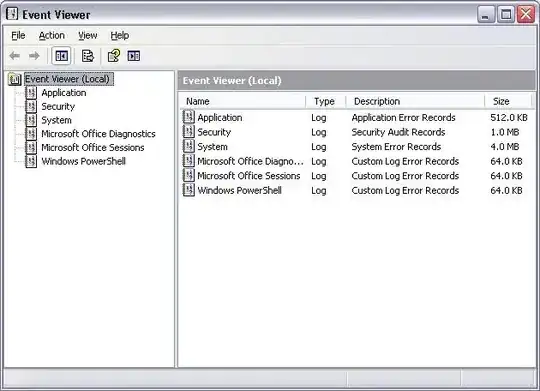Click the Log type cell of System row
This screenshot has height=391, width=540.
point(319,147)
